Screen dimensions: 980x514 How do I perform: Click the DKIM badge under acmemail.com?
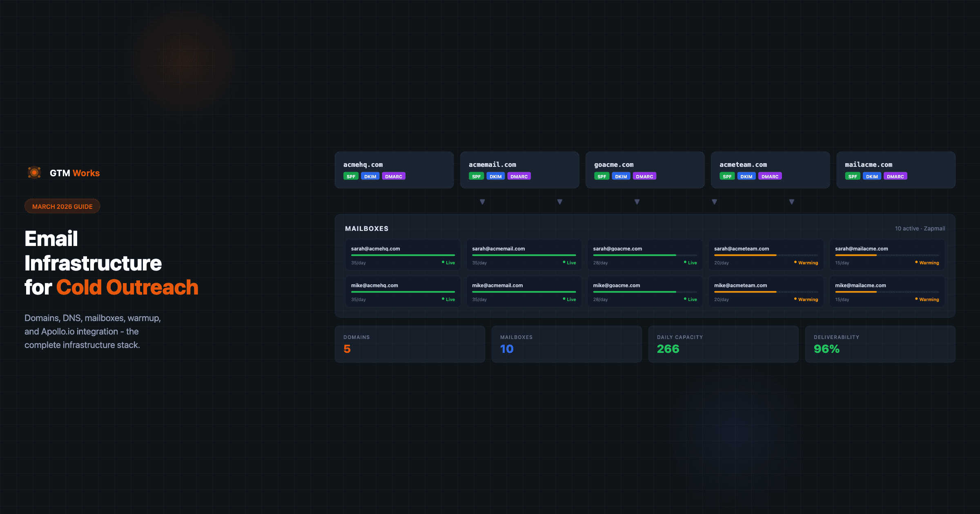click(x=495, y=177)
